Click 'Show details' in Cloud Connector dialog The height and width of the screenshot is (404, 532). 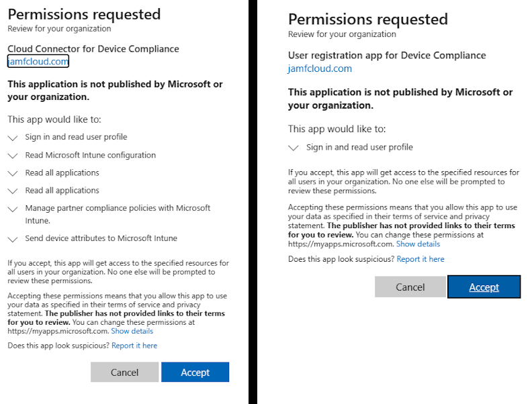click(132, 331)
